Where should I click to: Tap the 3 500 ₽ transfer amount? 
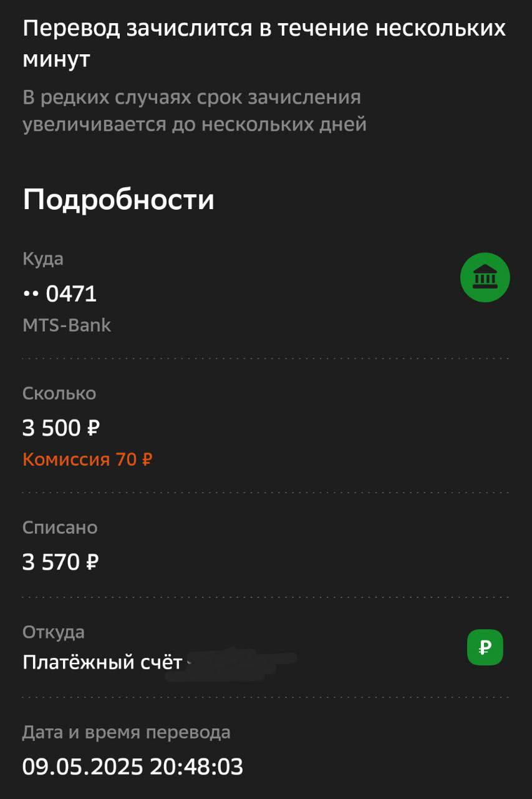pyautogui.click(x=61, y=428)
